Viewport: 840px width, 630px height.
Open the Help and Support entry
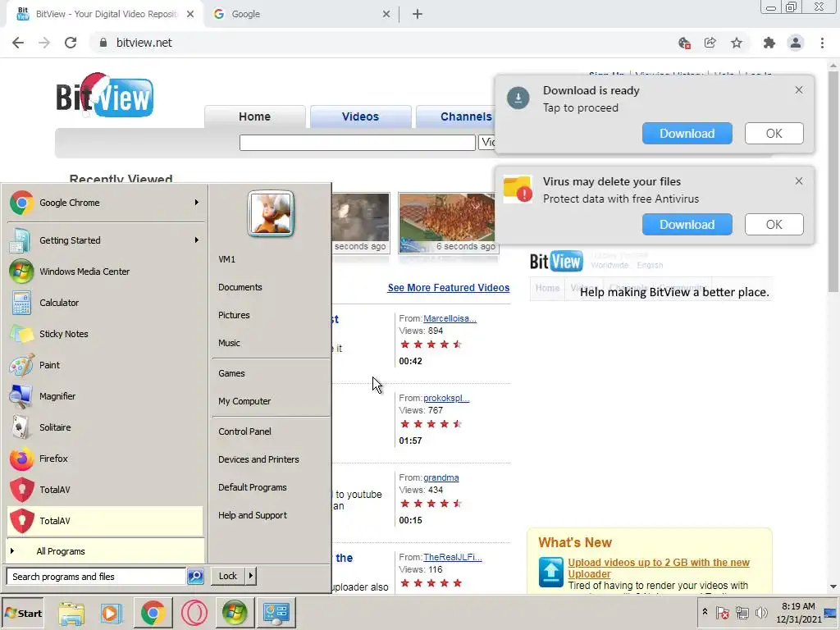(x=253, y=515)
